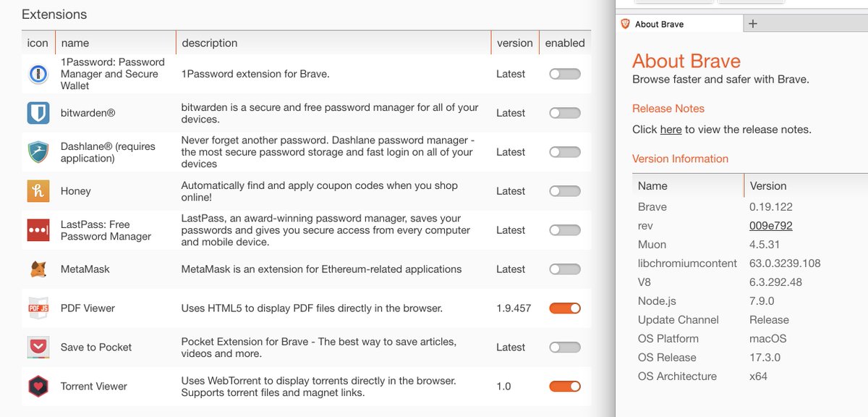Disable the PDF Viewer extension
This screenshot has width=868, height=417.
pos(565,308)
